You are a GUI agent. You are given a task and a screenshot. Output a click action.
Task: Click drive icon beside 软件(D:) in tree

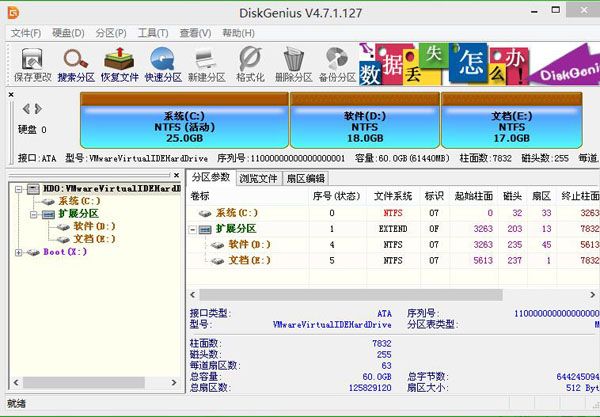(x=63, y=226)
